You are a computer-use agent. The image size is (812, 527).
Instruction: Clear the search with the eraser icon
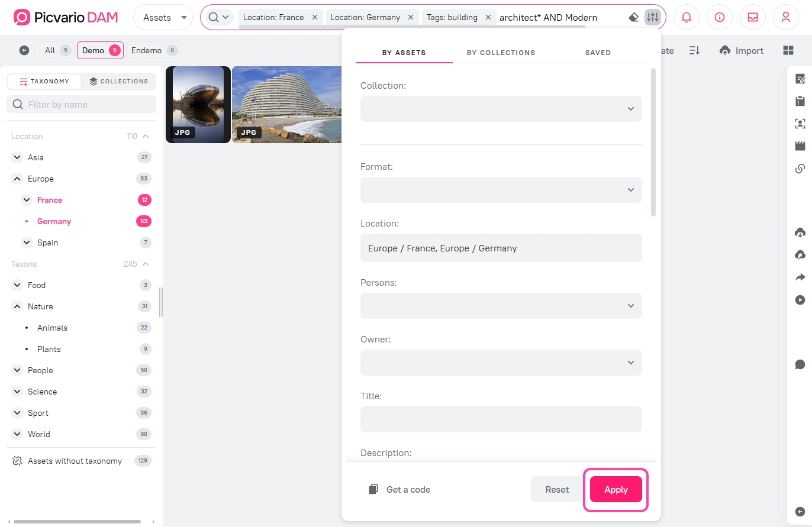pyautogui.click(x=633, y=17)
